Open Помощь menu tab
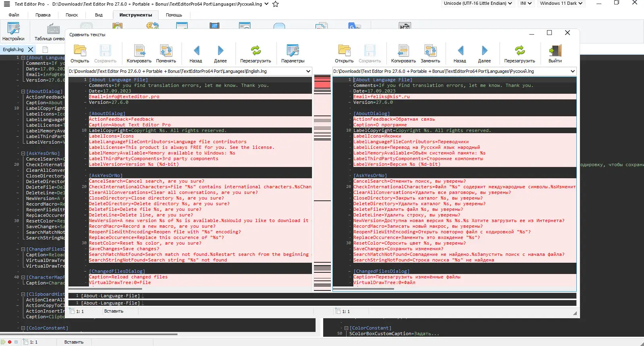This screenshot has width=644, height=346. 174,15
